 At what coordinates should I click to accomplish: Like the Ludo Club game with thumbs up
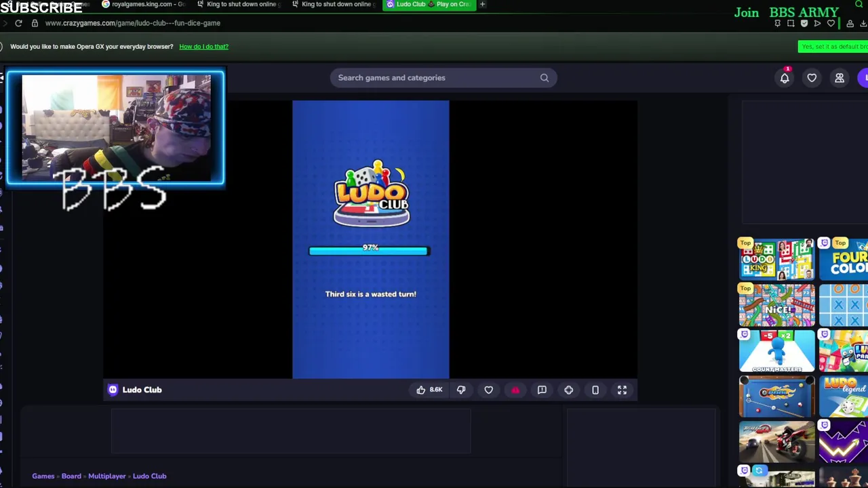point(421,390)
